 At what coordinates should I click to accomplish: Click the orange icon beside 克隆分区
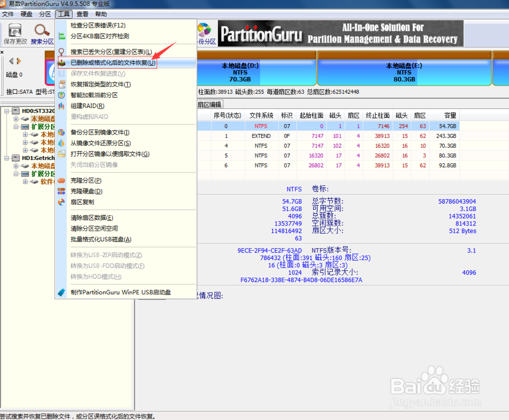(x=62, y=180)
